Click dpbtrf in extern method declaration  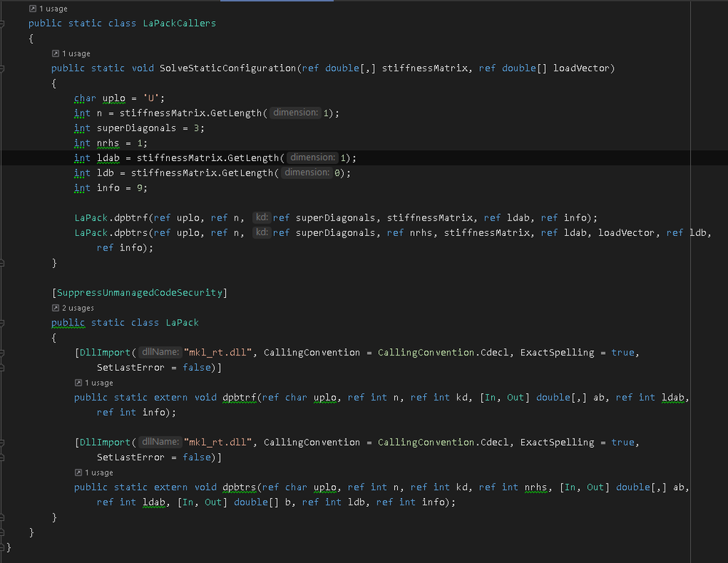(239, 397)
